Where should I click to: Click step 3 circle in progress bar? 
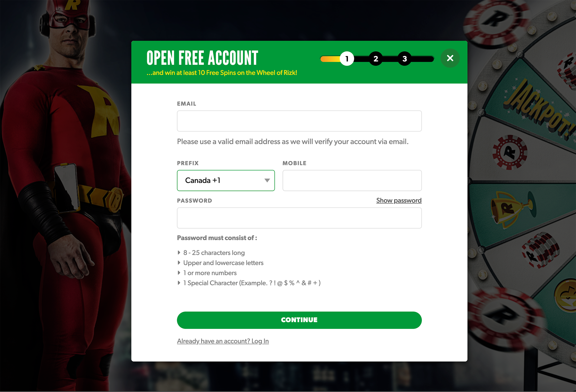(x=404, y=59)
